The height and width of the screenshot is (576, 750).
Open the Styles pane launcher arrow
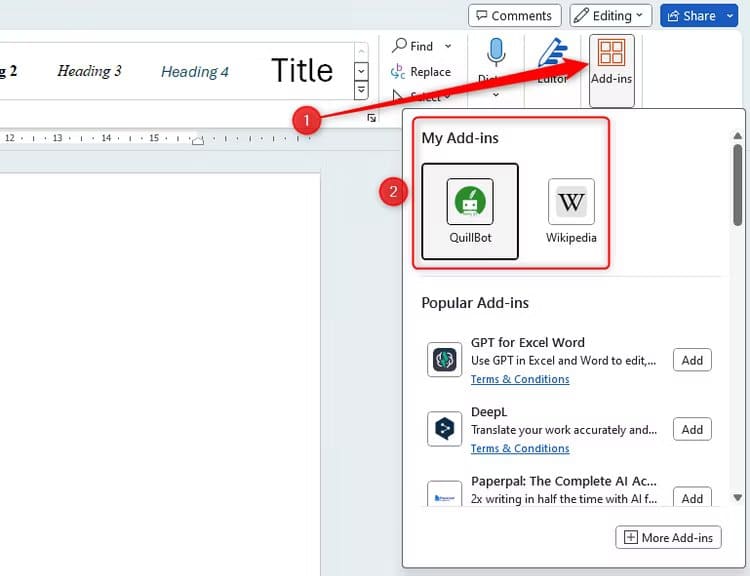point(372,118)
